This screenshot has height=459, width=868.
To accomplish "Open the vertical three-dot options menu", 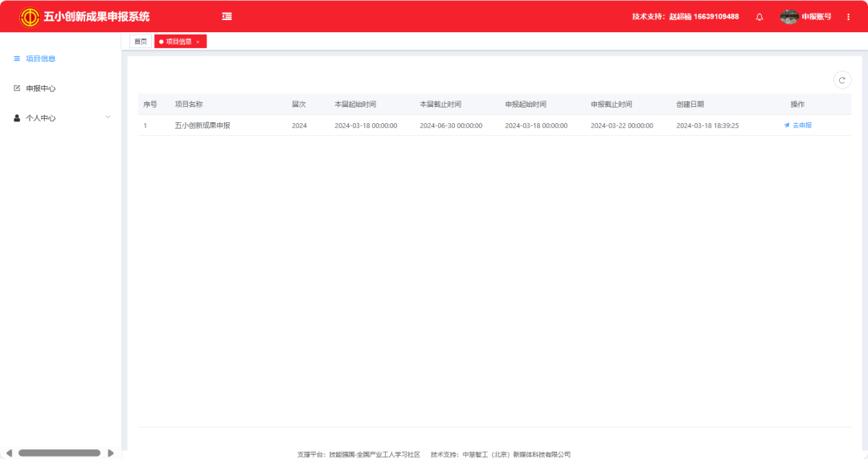I will 848,17.
